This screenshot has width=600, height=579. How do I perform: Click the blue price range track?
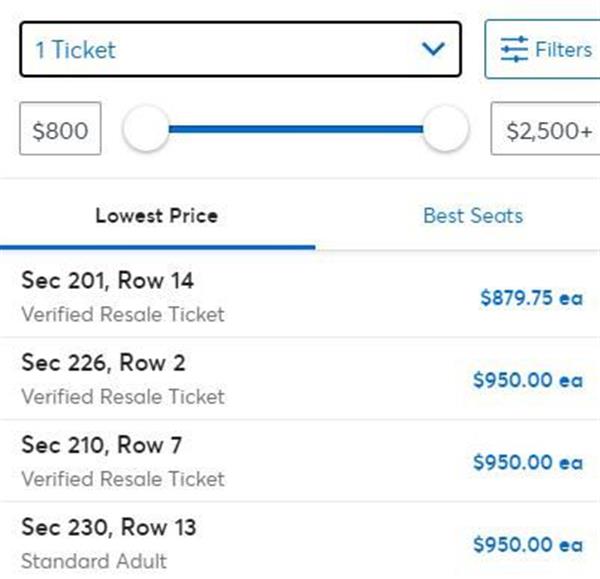pyautogui.click(x=295, y=129)
